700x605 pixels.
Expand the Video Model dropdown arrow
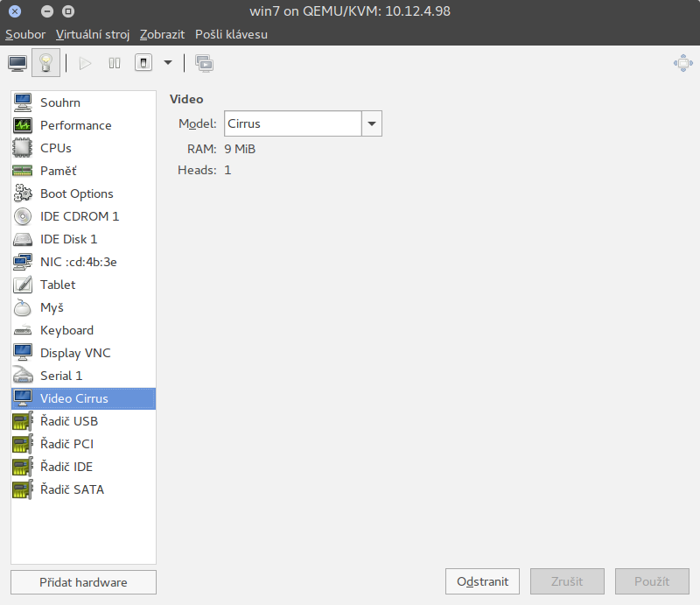372,123
